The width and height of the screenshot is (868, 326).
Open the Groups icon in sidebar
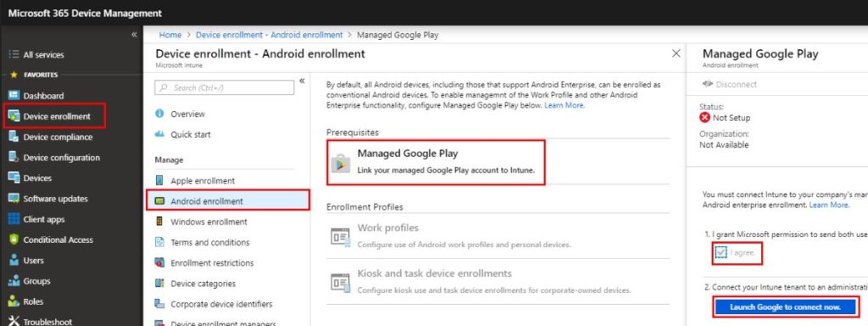(14, 281)
